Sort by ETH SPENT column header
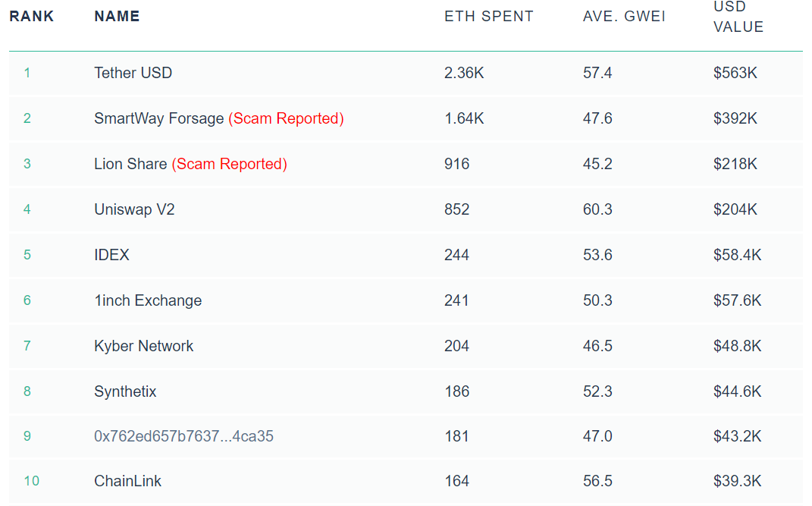The height and width of the screenshot is (506, 812). click(488, 16)
